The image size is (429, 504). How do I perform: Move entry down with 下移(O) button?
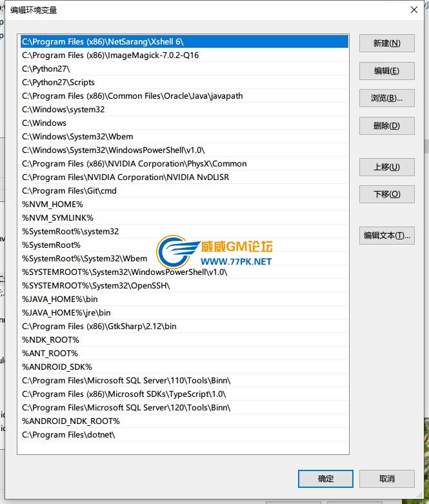coord(386,194)
